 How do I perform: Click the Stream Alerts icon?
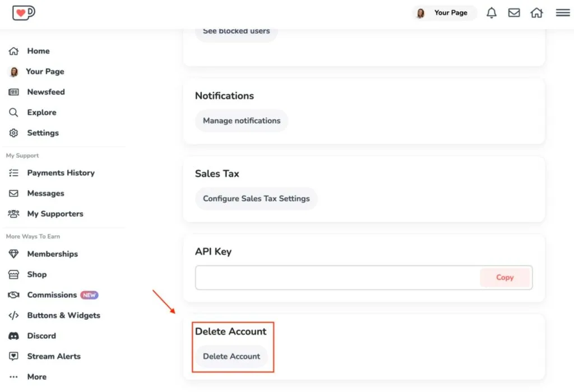[x=14, y=356]
